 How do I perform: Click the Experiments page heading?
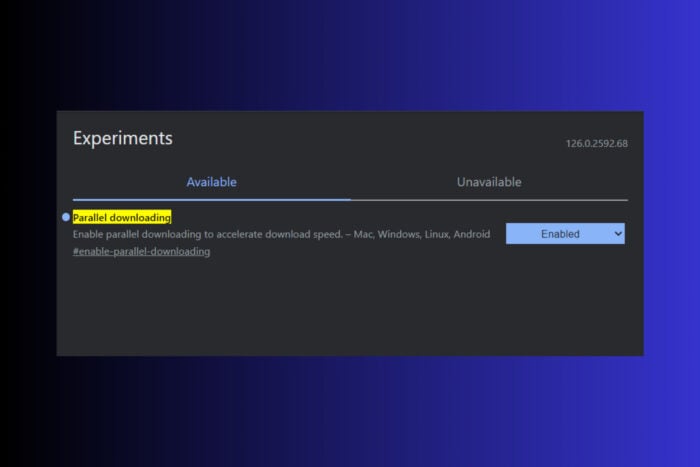point(123,138)
